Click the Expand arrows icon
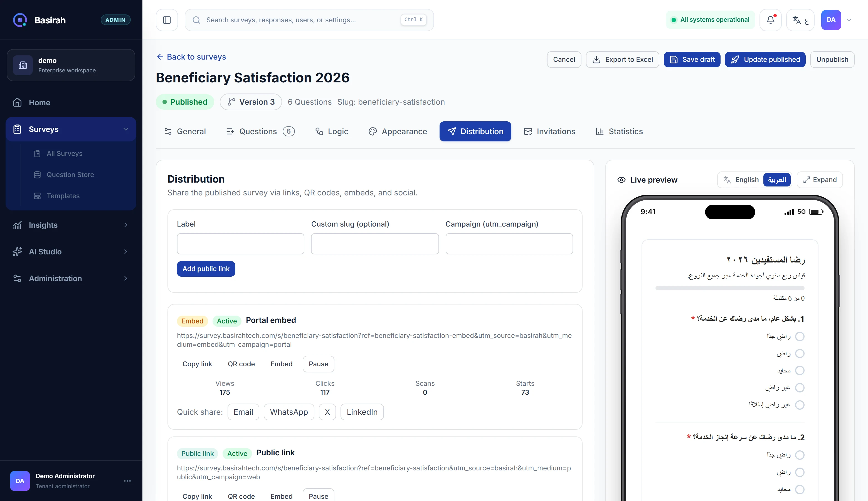 (807, 180)
